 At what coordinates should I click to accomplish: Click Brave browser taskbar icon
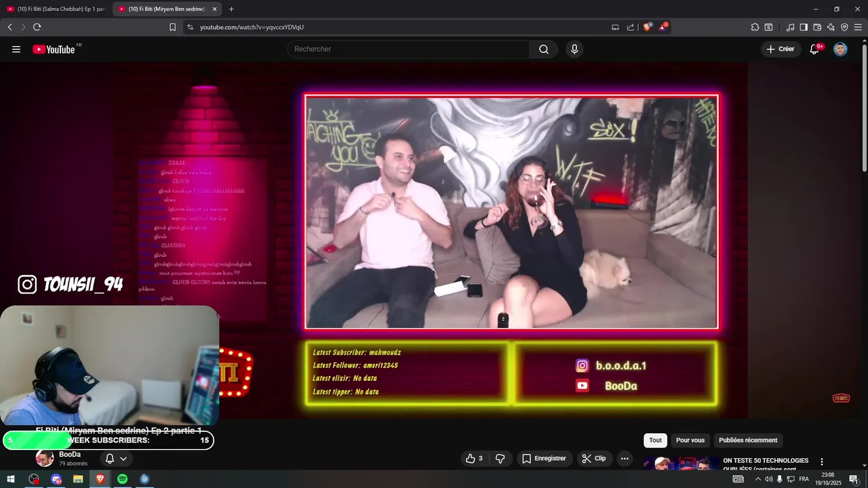click(100, 479)
